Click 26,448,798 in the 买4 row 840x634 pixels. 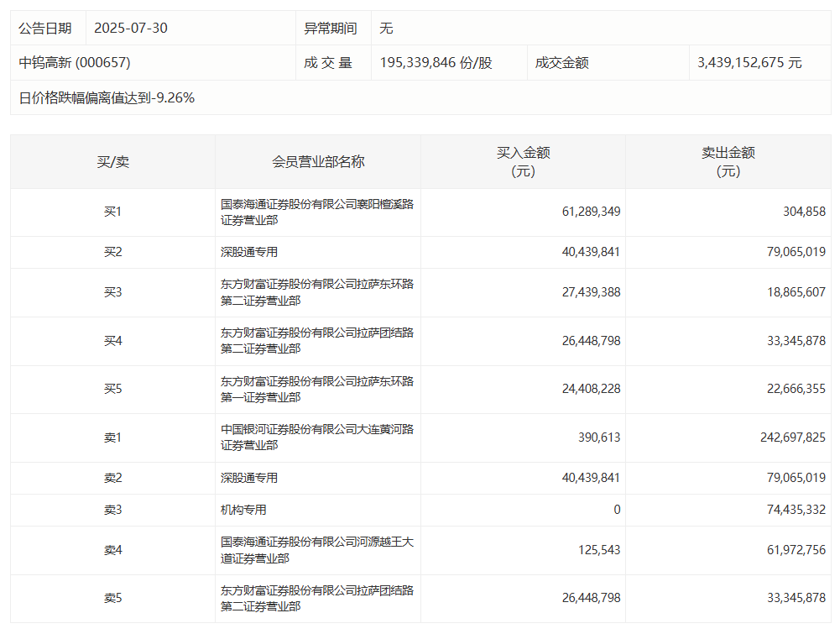point(591,341)
